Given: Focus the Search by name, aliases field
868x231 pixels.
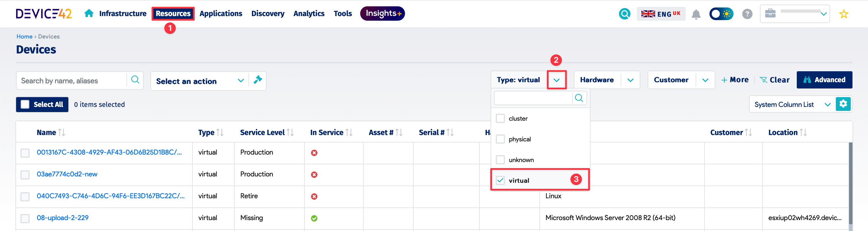Looking at the screenshot, I should pos(72,81).
